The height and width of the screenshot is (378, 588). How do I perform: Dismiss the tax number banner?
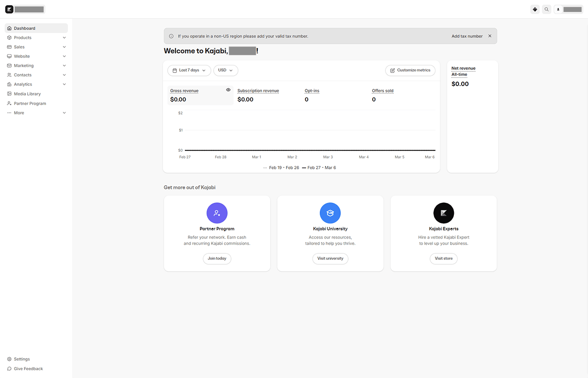pyautogui.click(x=490, y=36)
